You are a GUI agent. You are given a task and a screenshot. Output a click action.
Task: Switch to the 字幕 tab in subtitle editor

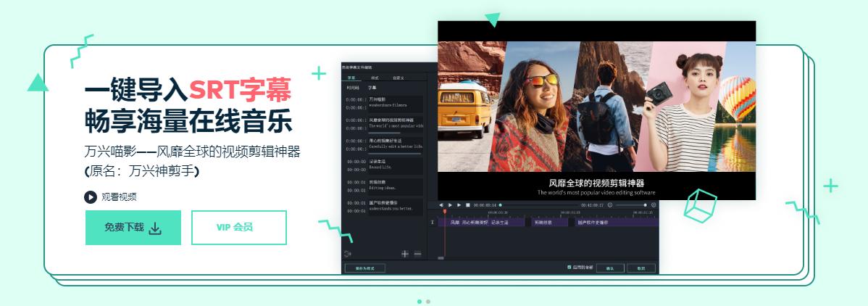tap(351, 78)
